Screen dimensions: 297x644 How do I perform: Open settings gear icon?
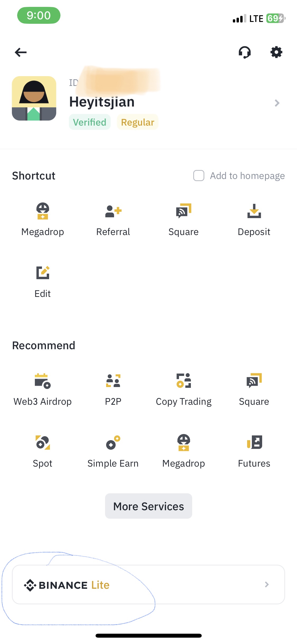276,52
